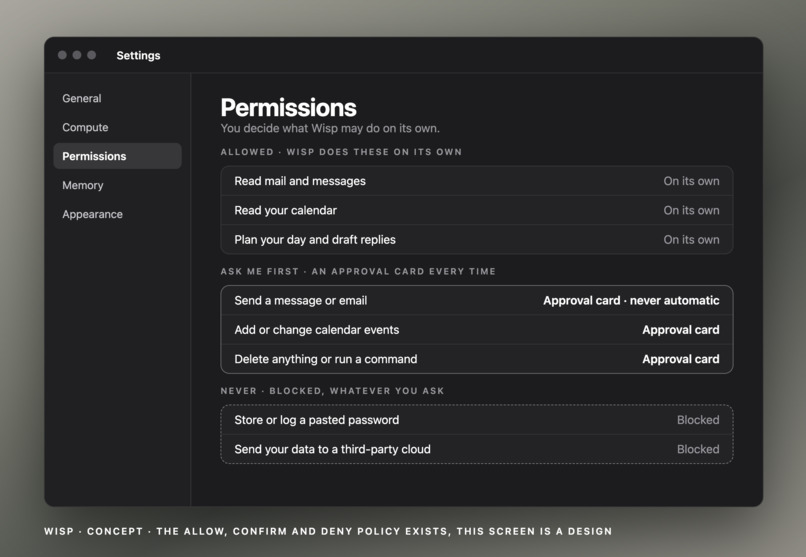Image resolution: width=806 pixels, height=557 pixels.
Task: Click Blocked status for third-party cloud row
Action: 698,449
